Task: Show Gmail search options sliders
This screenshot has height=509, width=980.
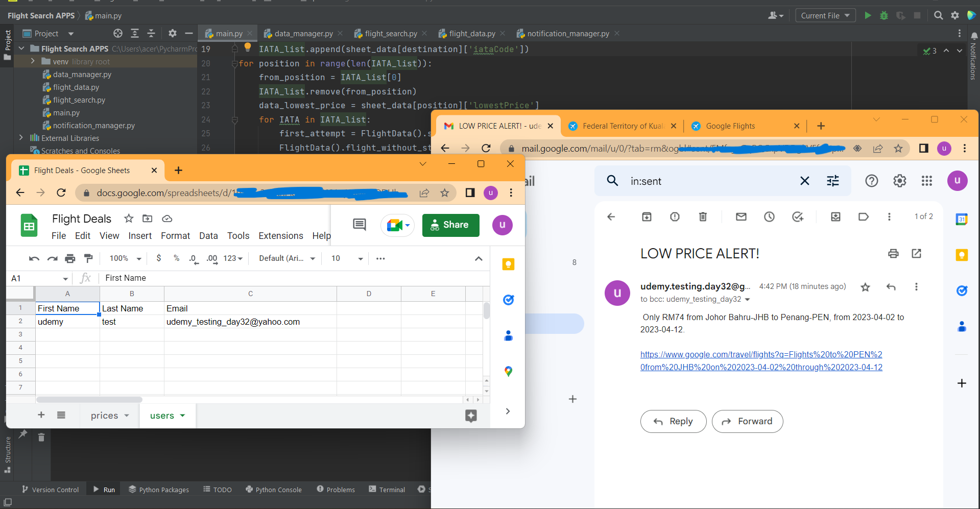Action: [x=833, y=181]
